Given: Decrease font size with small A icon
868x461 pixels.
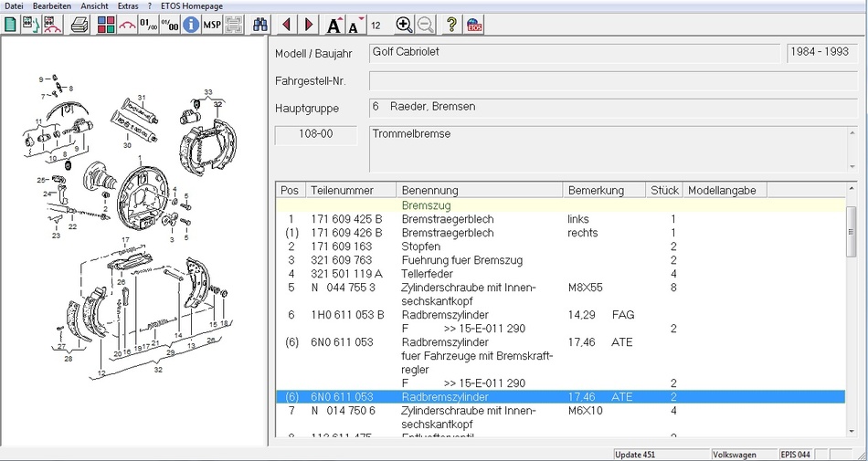Looking at the screenshot, I should point(356,25).
